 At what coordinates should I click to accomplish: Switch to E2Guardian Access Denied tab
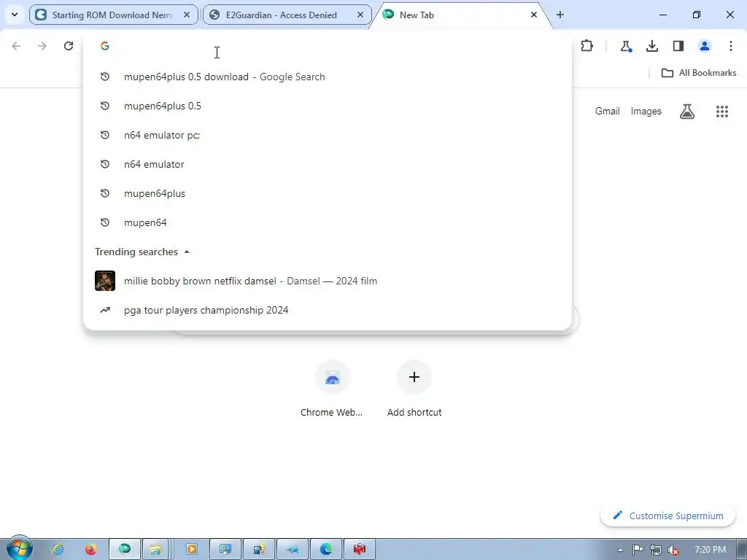click(x=287, y=15)
